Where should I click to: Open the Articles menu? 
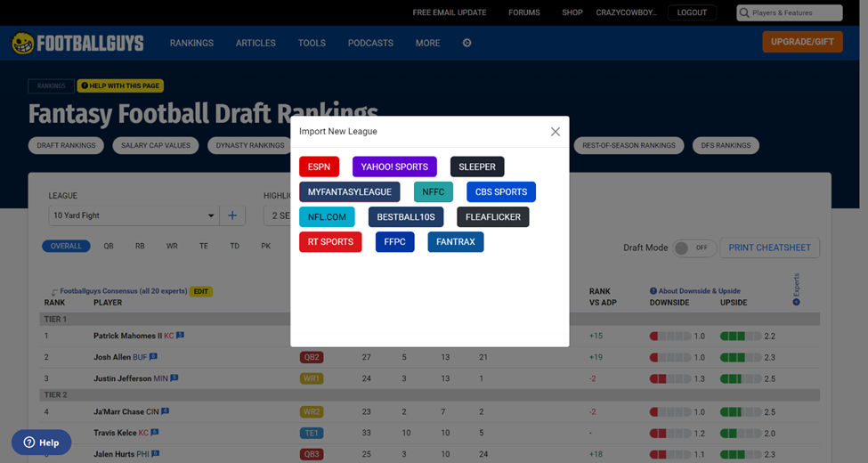[256, 44]
